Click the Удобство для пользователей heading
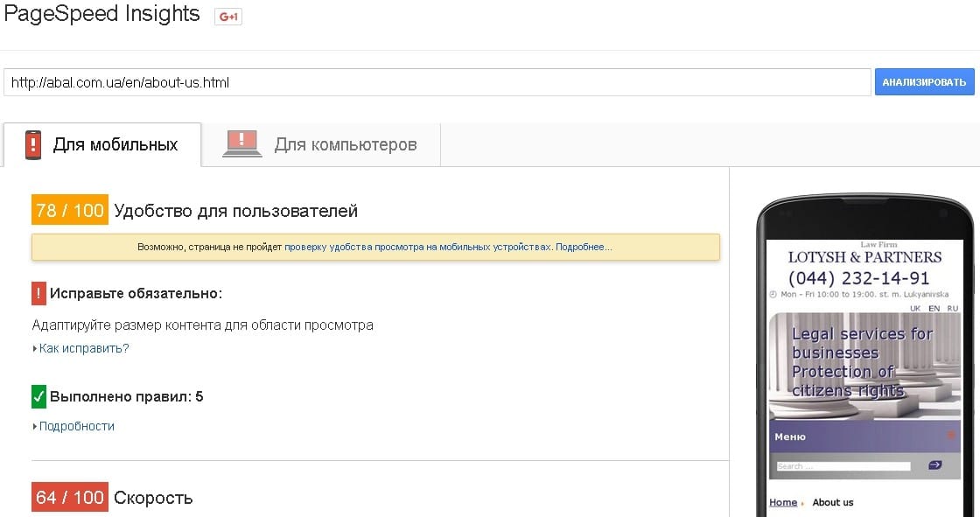This screenshot has height=517, width=980. coord(235,212)
